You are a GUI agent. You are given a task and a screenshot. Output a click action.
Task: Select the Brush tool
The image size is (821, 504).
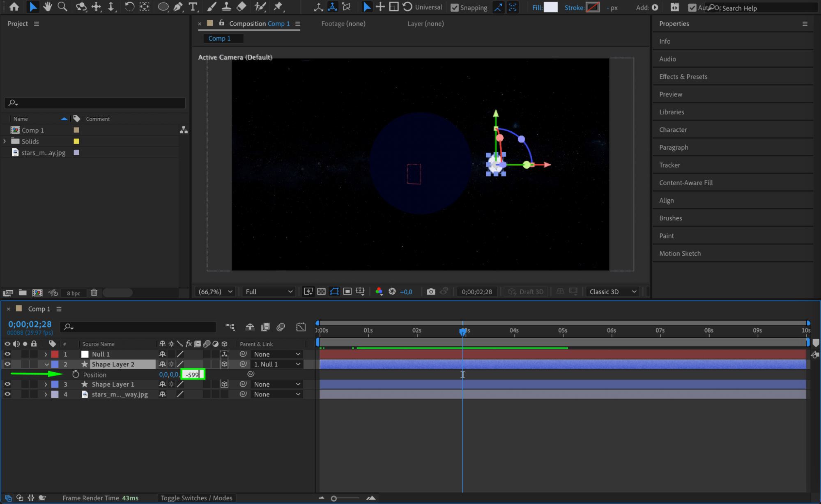tap(212, 7)
